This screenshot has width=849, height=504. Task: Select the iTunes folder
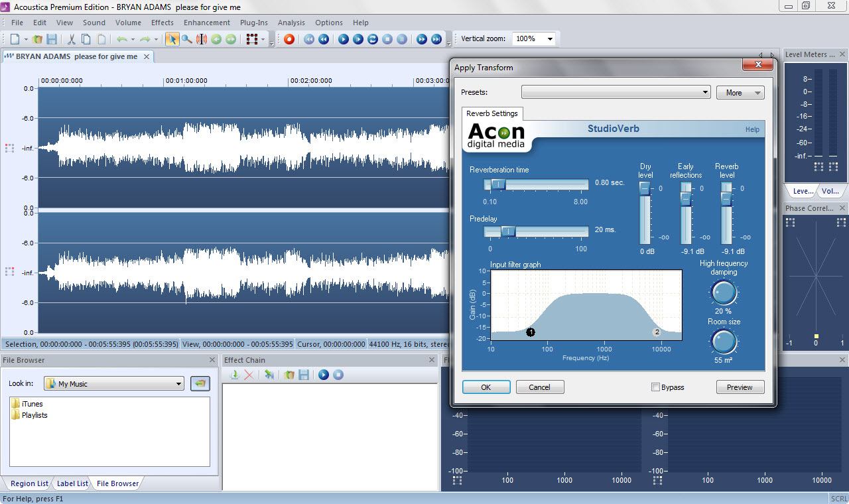coord(27,404)
